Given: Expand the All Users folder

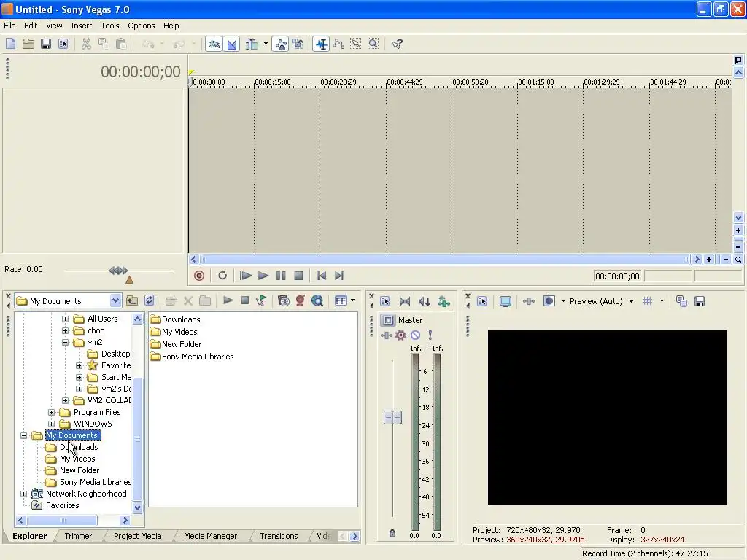Looking at the screenshot, I should coord(65,319).
